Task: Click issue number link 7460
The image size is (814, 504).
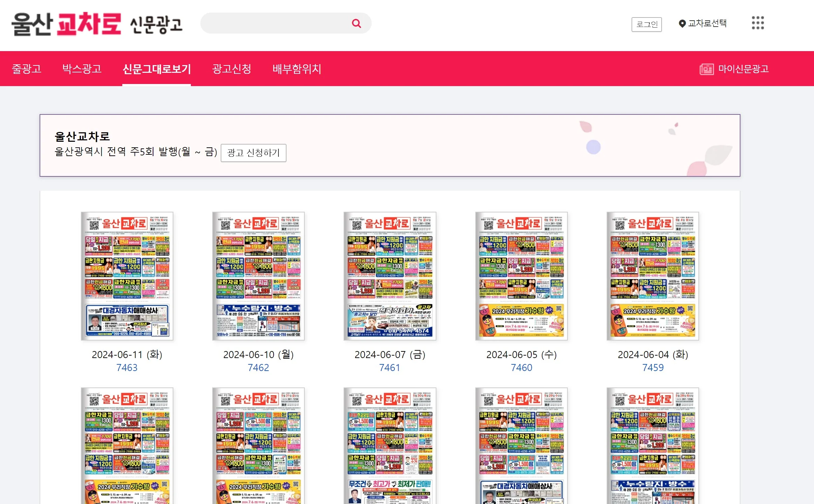Action: [x=521, y=367]
